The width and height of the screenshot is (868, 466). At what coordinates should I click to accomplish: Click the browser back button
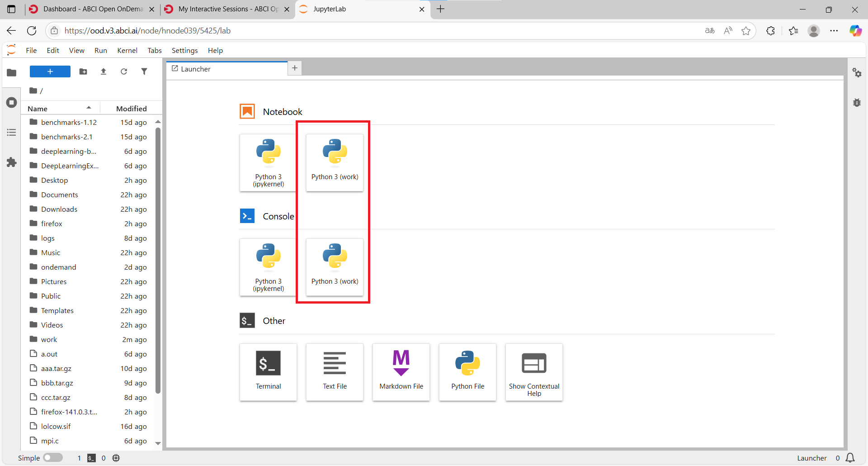(x=11, y=31)
